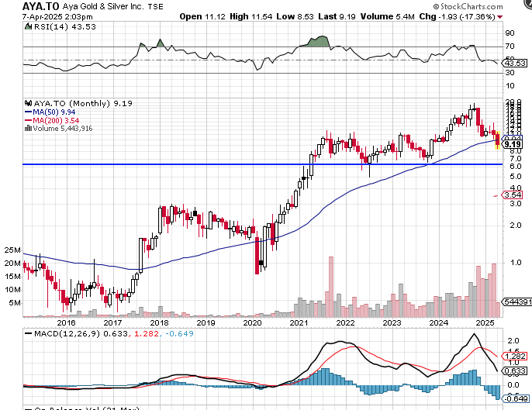The height and width of the screenshot is (410, 532).
Task: Click the 2025 year label on time axis
Action: click(485, 323)
